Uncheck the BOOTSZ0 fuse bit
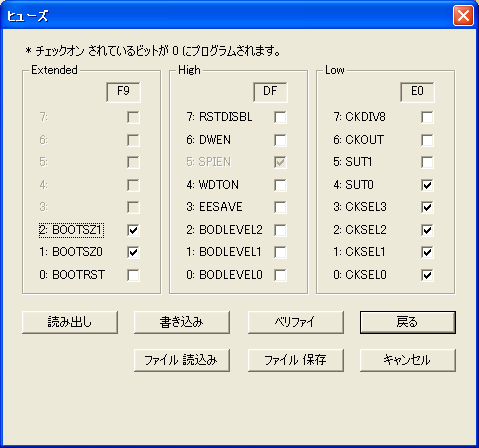This screenshot has height=448, width=479. pyautogui.click(x=133, y=252)
